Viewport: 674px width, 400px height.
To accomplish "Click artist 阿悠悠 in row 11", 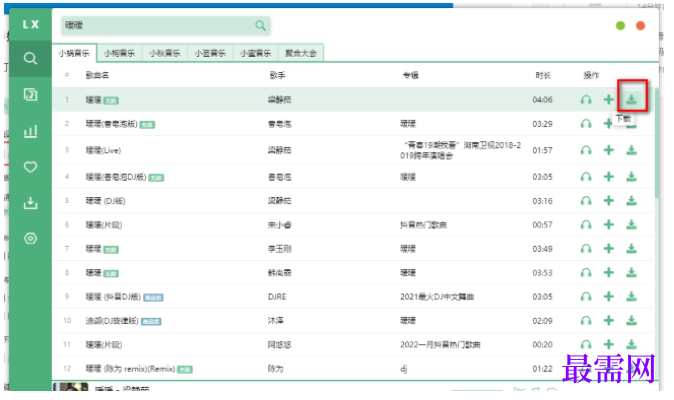I will [279, 345].
